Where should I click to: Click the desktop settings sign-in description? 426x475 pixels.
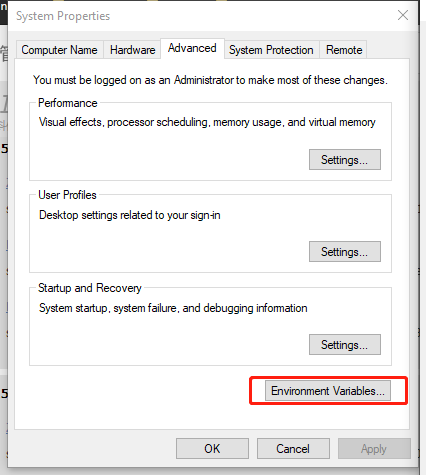coord(130,215)
